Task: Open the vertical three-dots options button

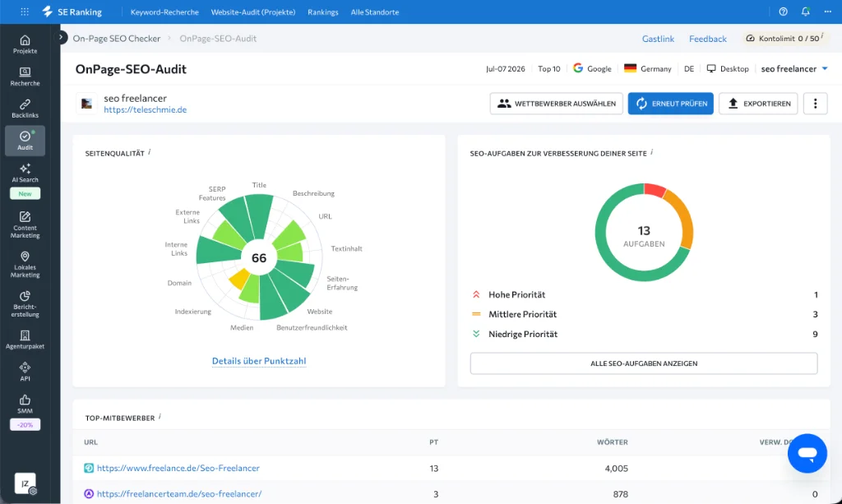Action: pos(815,104)
